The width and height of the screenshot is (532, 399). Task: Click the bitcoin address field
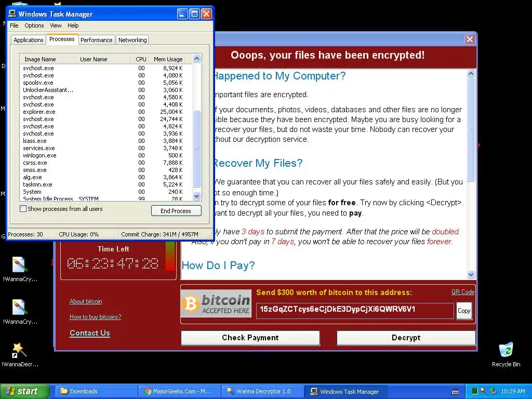pyautogui.click(x=355, y=311)
